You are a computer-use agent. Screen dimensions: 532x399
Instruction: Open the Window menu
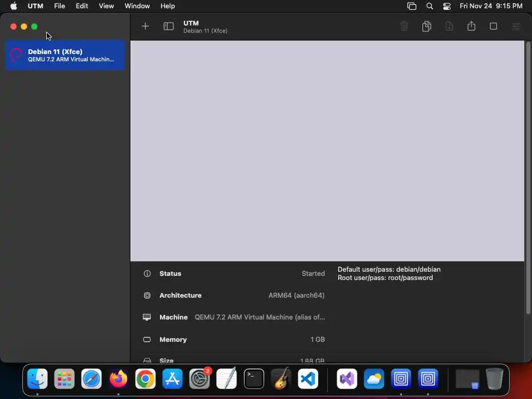(137, 6)
